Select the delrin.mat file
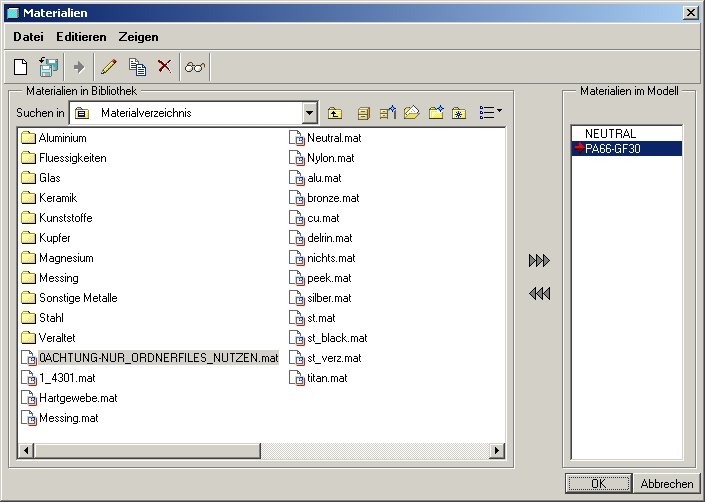The width and height of the screenshot is (705, 502). pyautogui.click(x=321, y=238)
